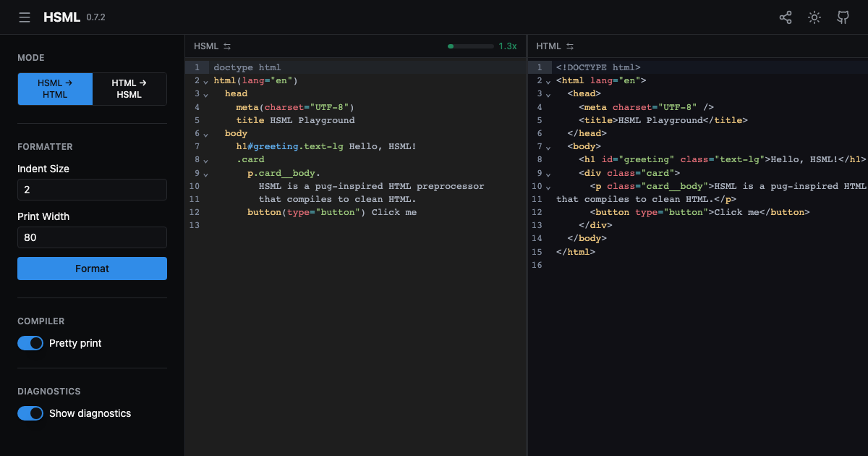
Task: Collapse the body fold arrow in HSML editor
Action: (205, 134)
